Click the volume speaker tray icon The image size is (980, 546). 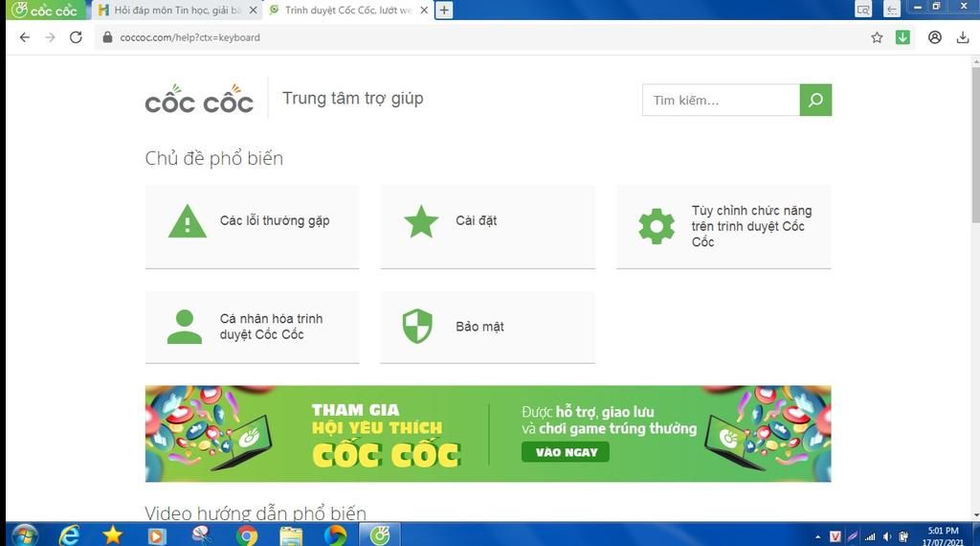(x=887, y=536)
